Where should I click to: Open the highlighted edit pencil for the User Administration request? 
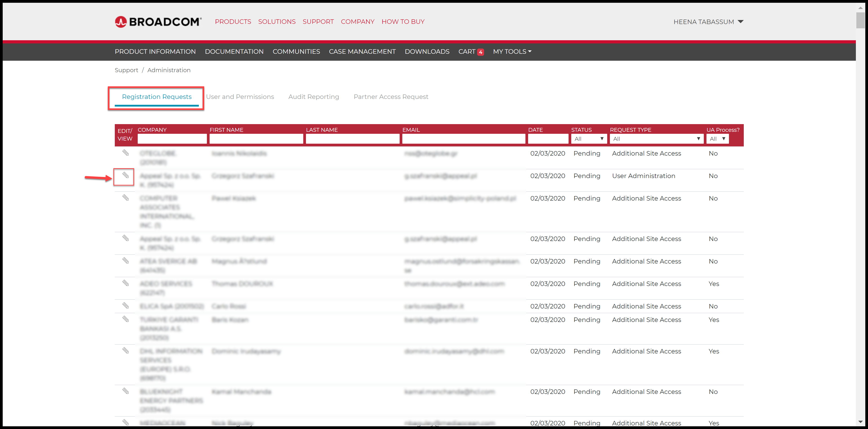point(125,175)
